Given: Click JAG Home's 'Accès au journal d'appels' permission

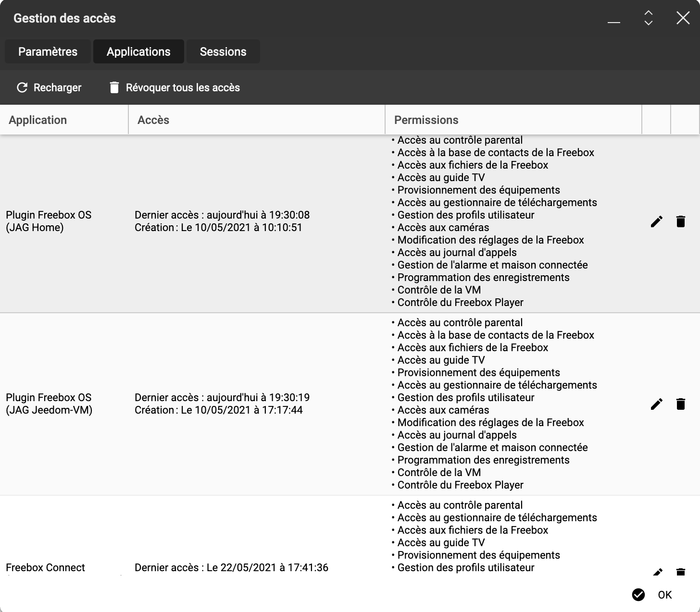Looking at the screenshot, I should point(457,252).
